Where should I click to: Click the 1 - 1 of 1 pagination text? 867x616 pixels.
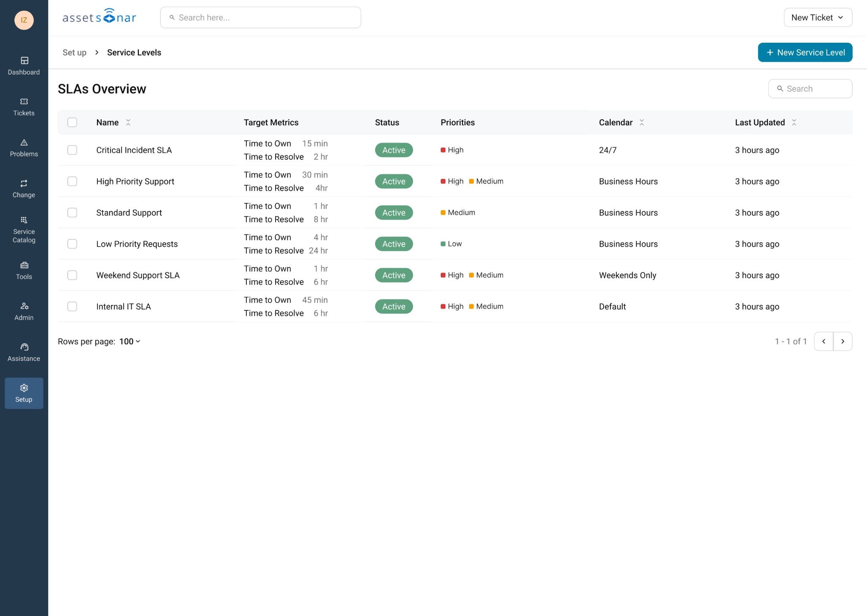(791, 341)
